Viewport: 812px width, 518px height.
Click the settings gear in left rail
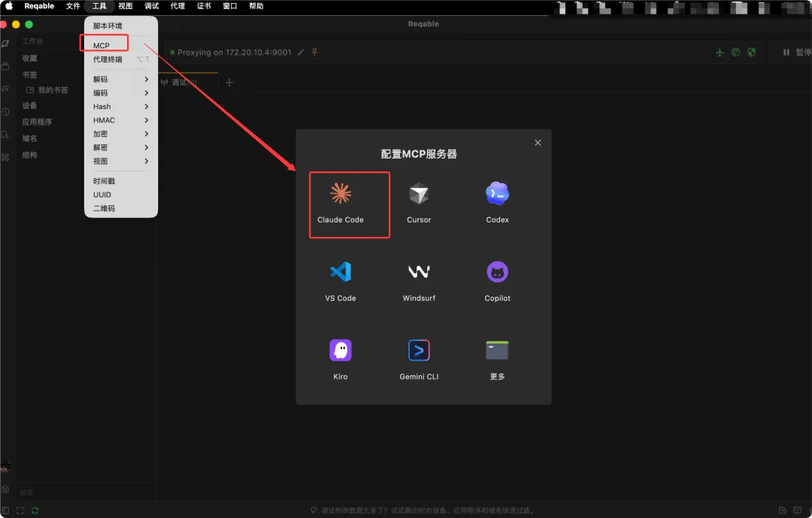[5, 489]
